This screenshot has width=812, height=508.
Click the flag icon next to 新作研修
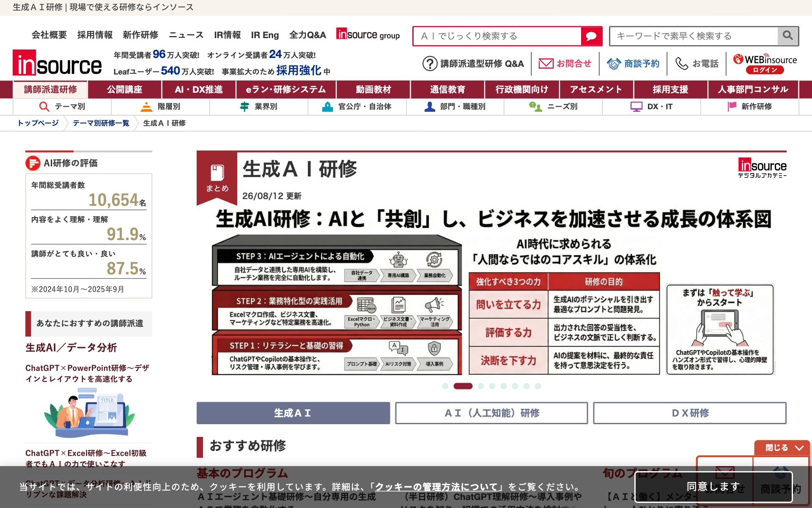(732, 106)
